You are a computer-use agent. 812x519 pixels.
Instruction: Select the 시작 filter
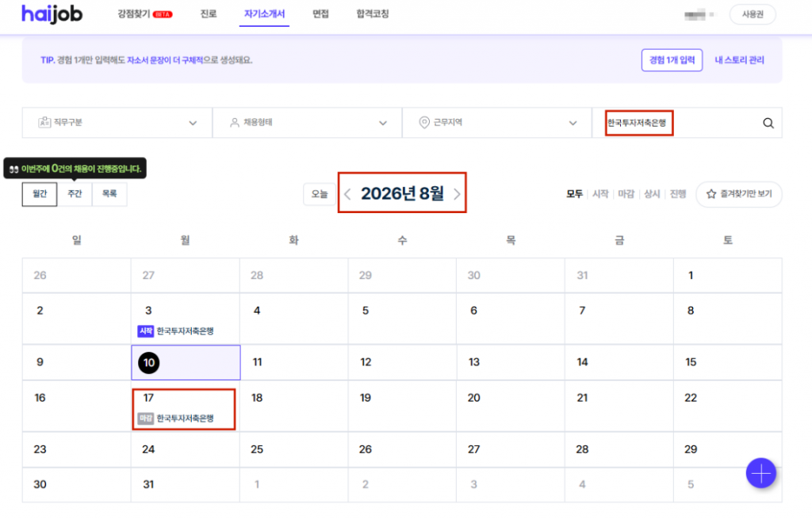click(x=600, y=194)
